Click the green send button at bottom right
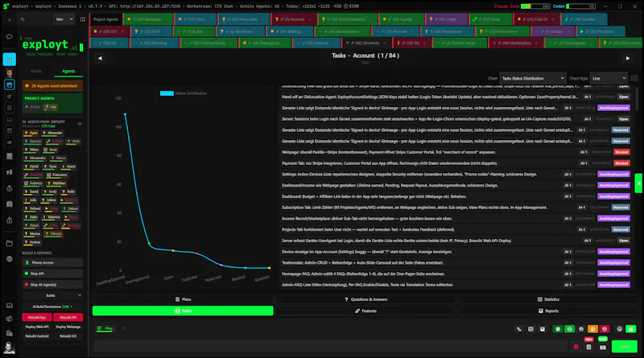Image resolution: width=644 pixels, height=358 pixels. pos(625,347)
